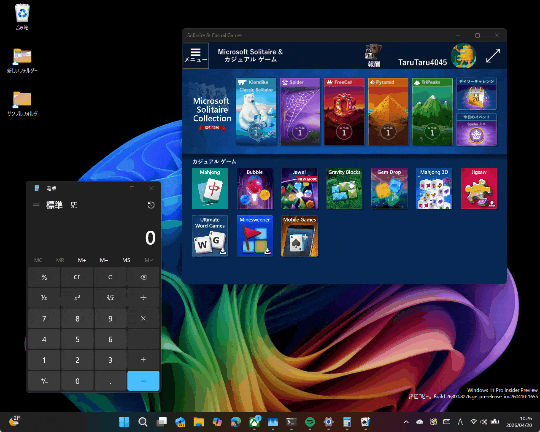The height and width of the screenshot is (432, 540).
Task: Open the taskbar clock and date
Action: tap(520, 422)
